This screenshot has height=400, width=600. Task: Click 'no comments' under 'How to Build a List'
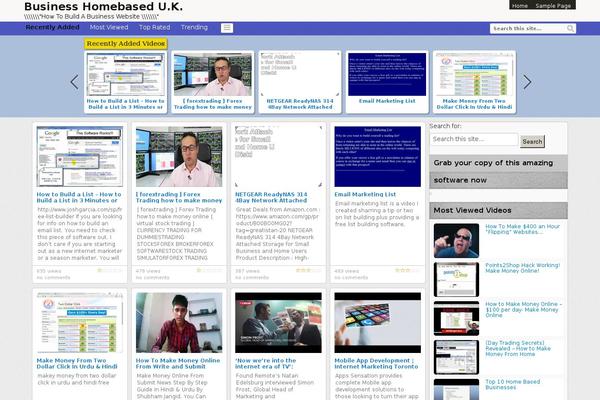53,277
